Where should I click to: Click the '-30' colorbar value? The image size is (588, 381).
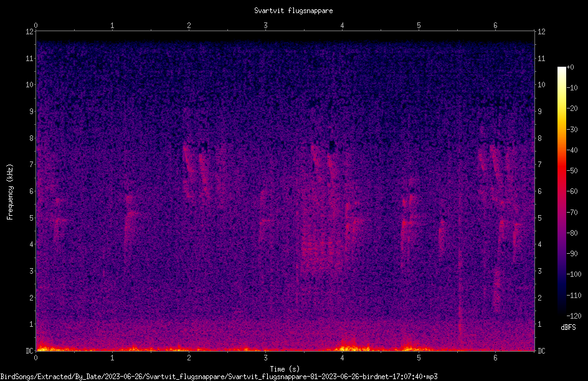(x=572, y=129)
